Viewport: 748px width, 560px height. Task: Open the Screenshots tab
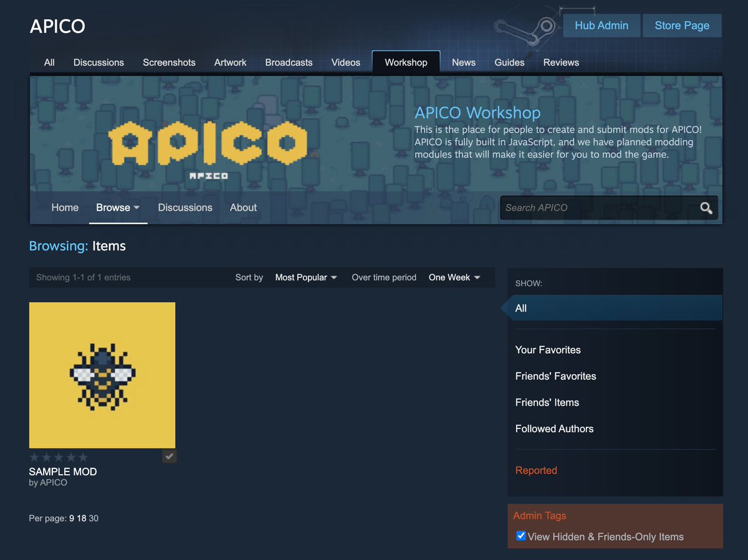(x=169, y=62)
